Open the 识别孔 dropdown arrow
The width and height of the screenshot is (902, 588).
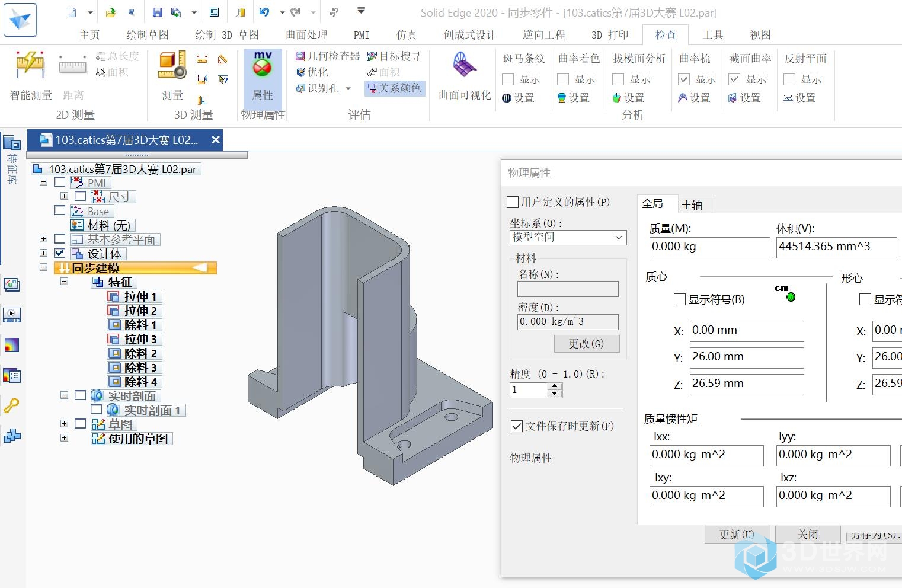click(348, 88)
